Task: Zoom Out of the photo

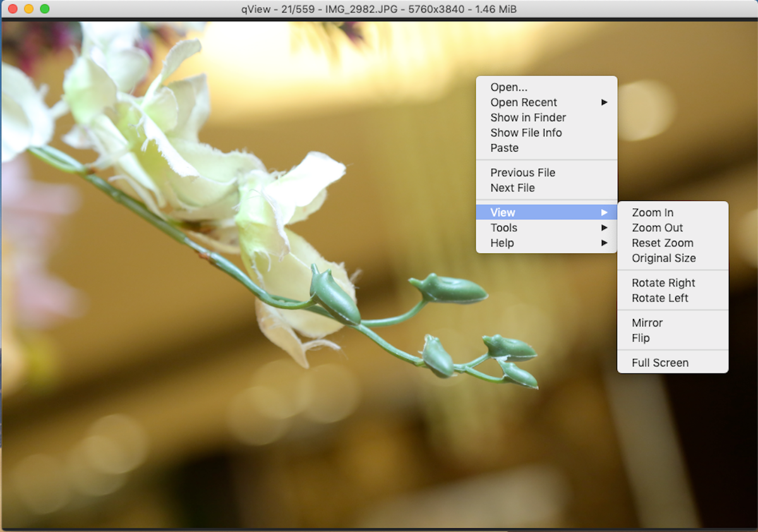Action: 657,227
